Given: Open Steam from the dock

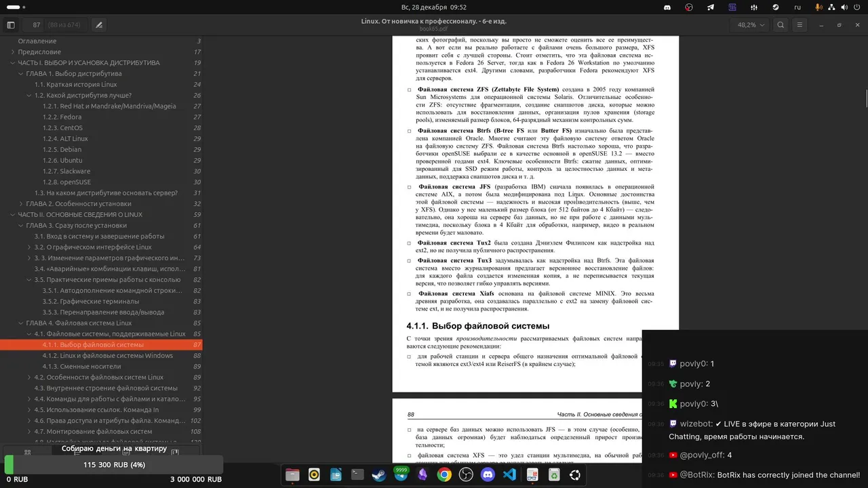Looking at the screenshot, I should coord(379,474).
